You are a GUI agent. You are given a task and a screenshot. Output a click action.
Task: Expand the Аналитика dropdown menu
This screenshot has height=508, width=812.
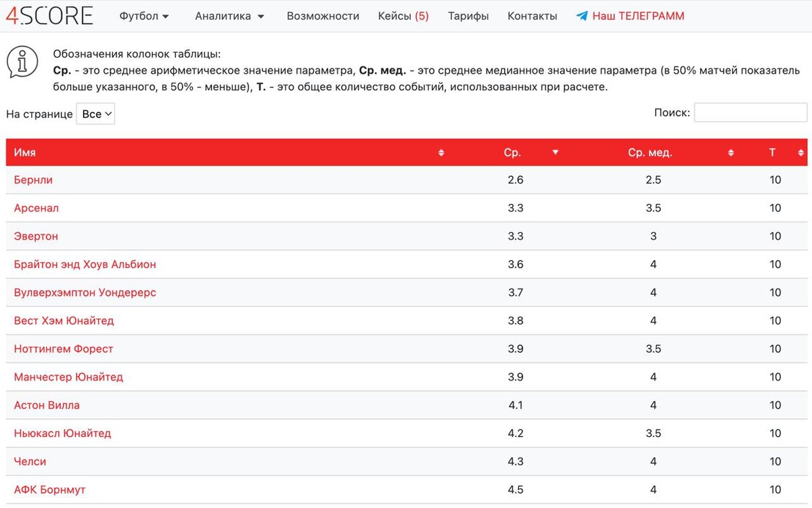(x=229, y=16)
